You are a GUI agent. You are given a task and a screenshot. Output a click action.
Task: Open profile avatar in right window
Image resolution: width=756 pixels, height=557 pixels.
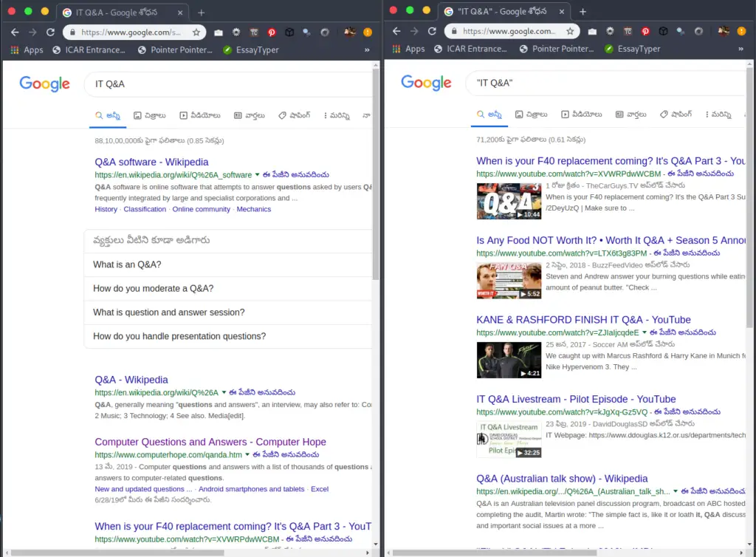724,31
